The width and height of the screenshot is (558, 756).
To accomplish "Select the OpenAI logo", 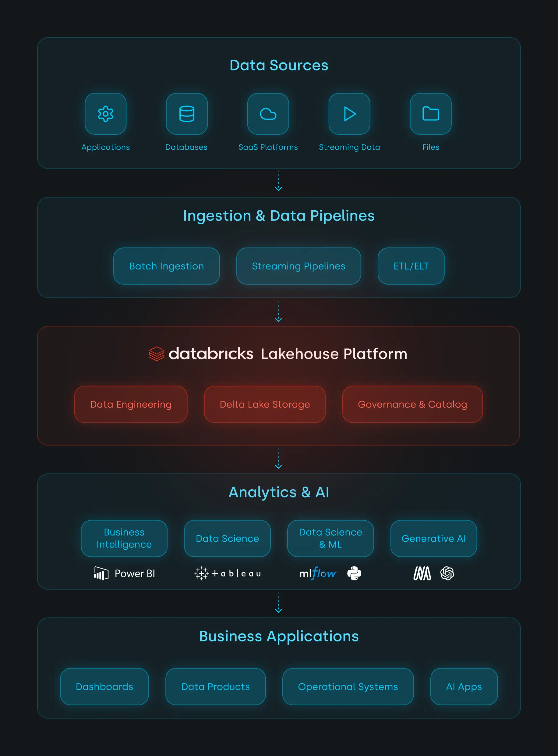I will [x=447, y=573].
